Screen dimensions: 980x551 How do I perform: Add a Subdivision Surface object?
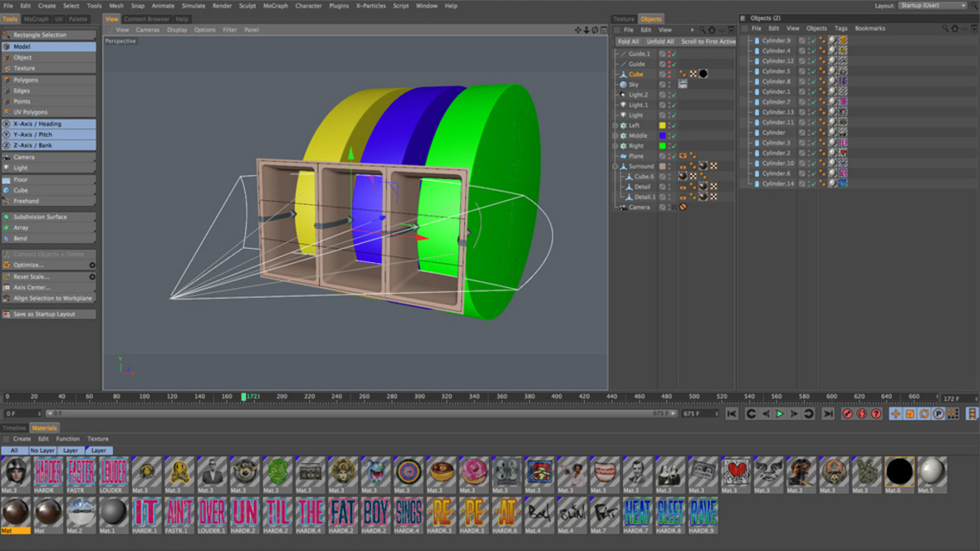(x=40, y=217)
